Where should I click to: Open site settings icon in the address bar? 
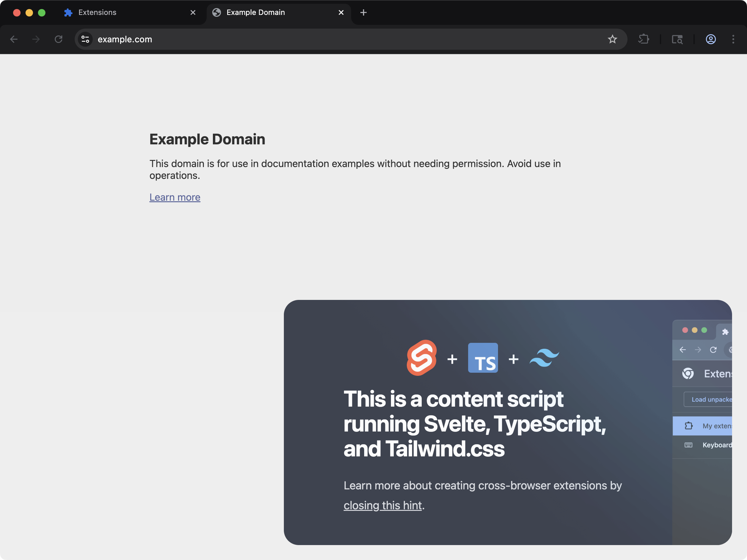click(x=86, y=39)
